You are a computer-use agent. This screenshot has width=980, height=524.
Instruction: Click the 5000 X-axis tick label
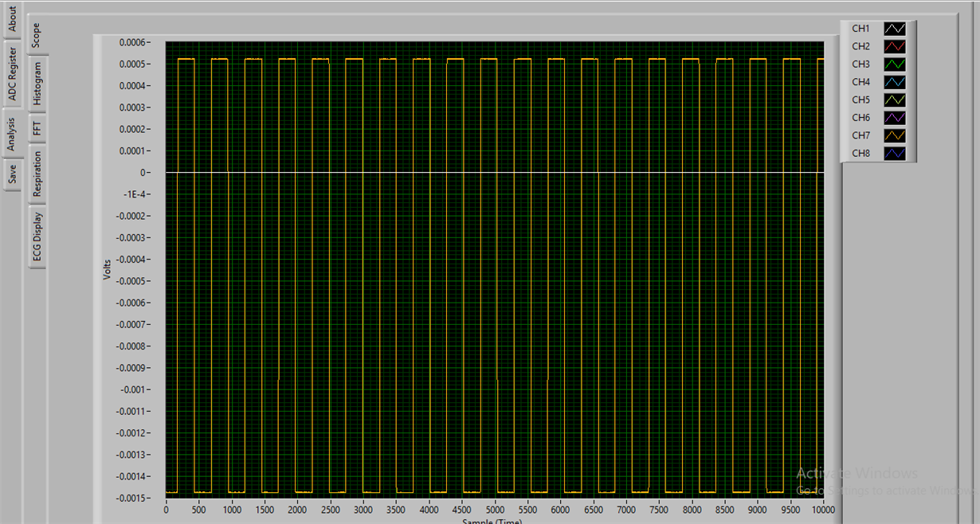(x=494, y=509)
